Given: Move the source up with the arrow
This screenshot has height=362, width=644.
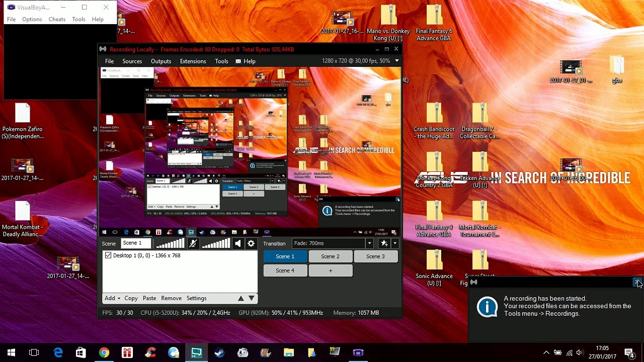Looking at the screenshot, I should coord(241,298).
